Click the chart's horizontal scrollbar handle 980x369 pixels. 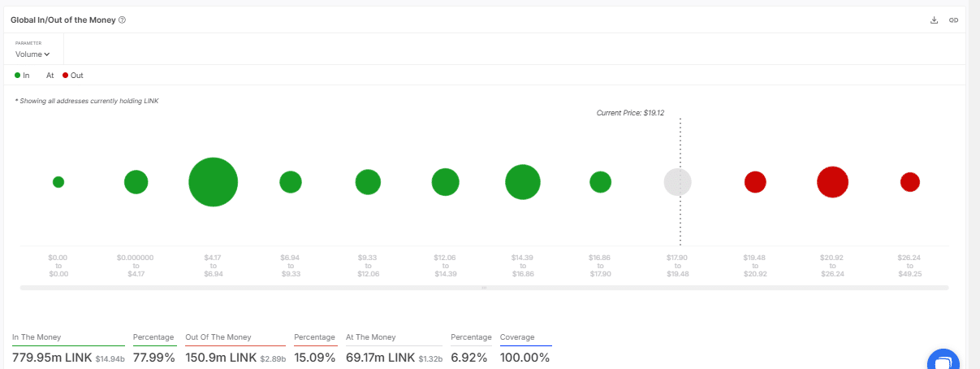pyautogui.click(x=484, y=288)
